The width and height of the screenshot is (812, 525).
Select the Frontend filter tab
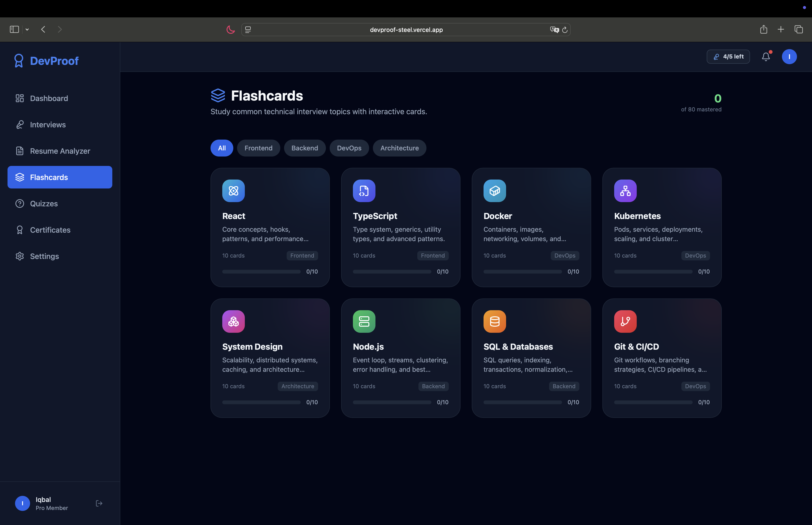pos(258,148)
